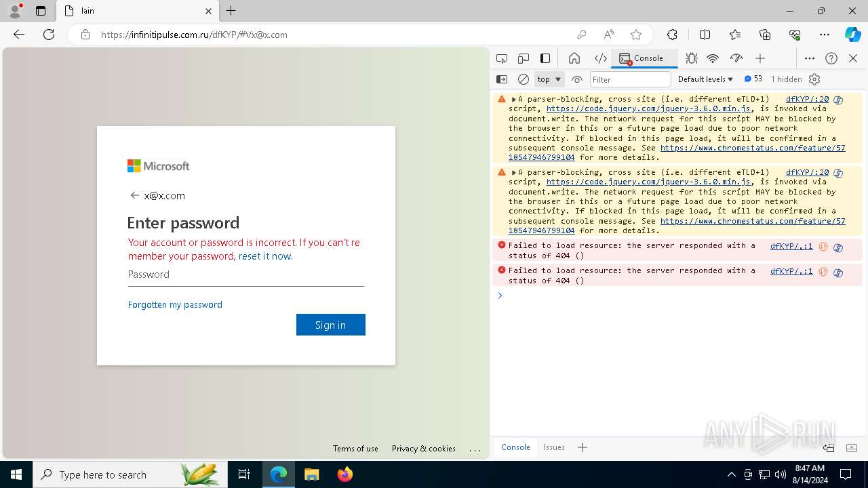868x488 pixels.
Task: Focus the console Filter field
Action: [x=630, y=79]
